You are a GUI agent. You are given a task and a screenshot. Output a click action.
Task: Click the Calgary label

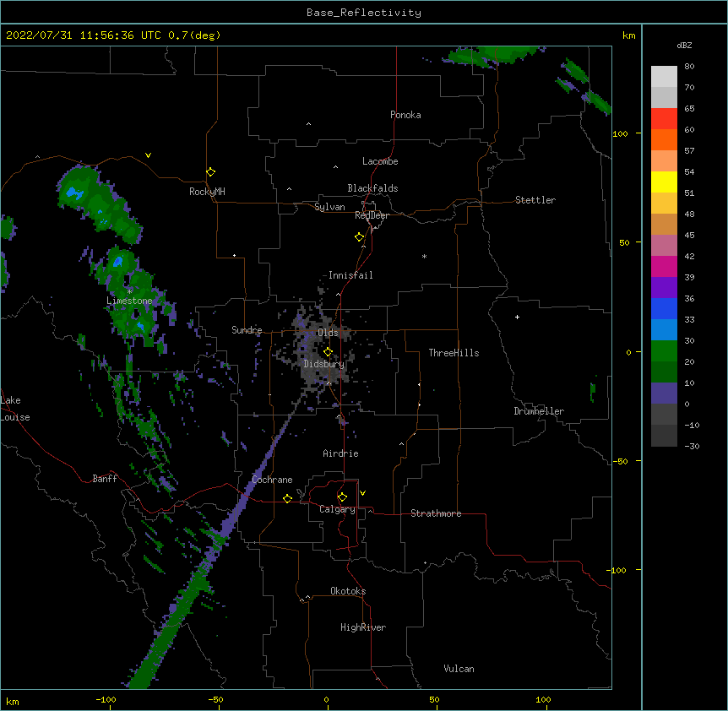point(337,509)
